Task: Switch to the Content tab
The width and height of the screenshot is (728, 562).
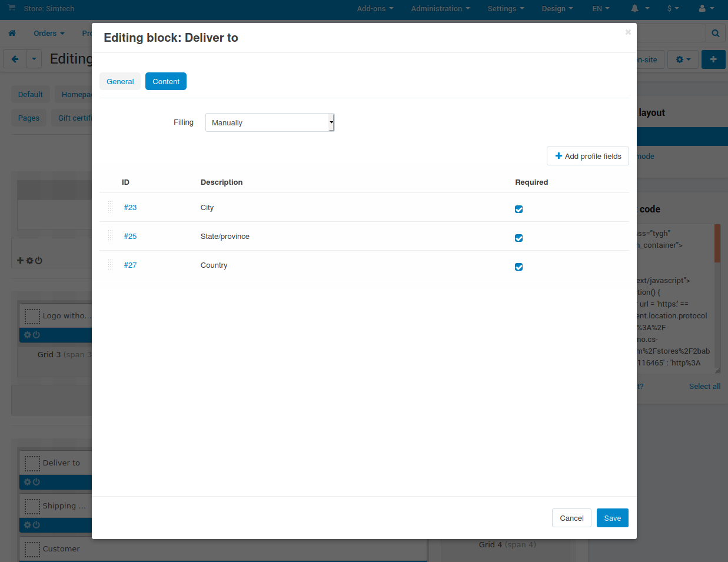Action: pos(166,81)
